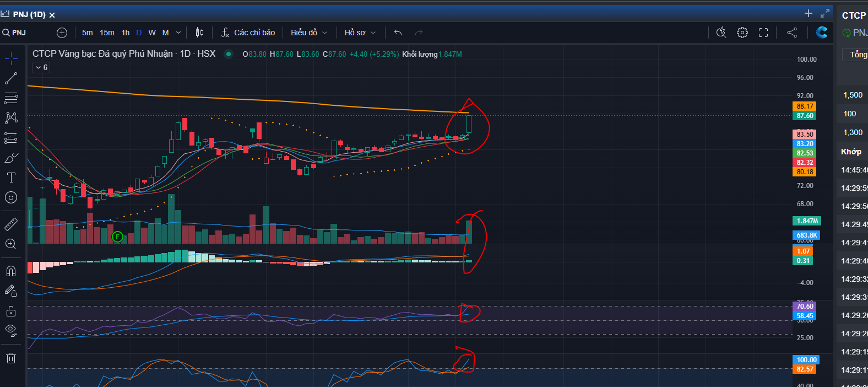This screenshot has height=387, width=868.
Task: Open the chart settings gear
Action: 742,33
